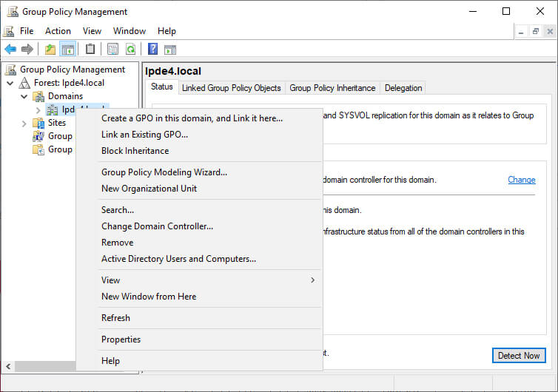Select Help at the bottom of the context menu
This screenshot has width=558, height=392.
point(200,361)
